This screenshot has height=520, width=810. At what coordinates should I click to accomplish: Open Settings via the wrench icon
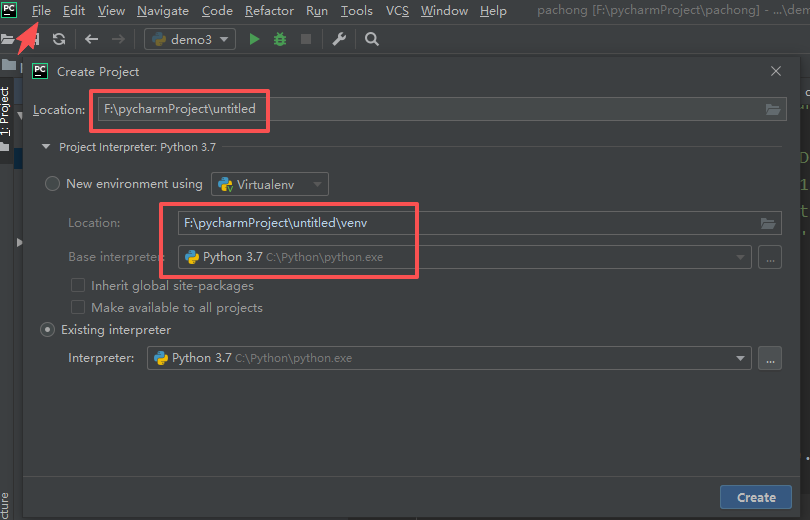tap(339, 39)
